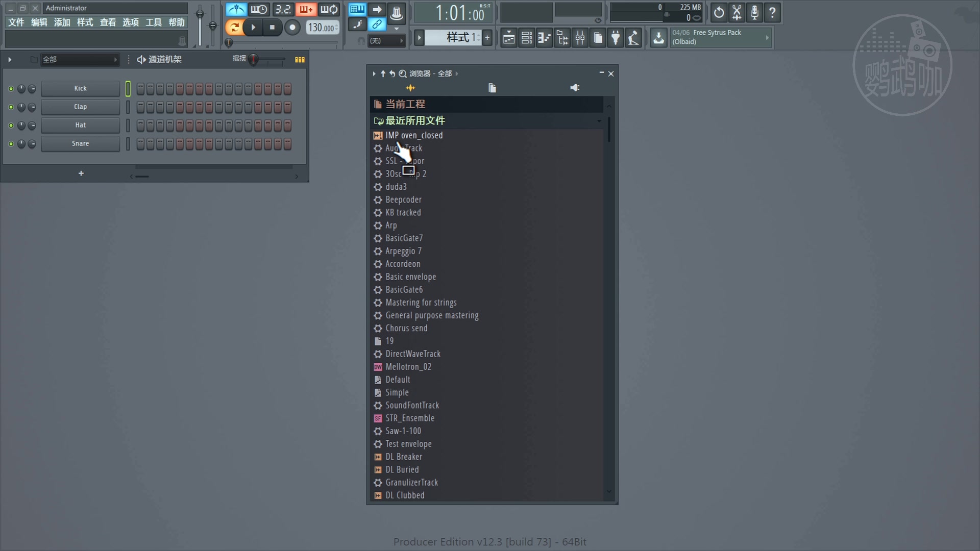Click the typing keyboard to piano icon
This screenshot has width=980, height=551.
click(357, 9)
